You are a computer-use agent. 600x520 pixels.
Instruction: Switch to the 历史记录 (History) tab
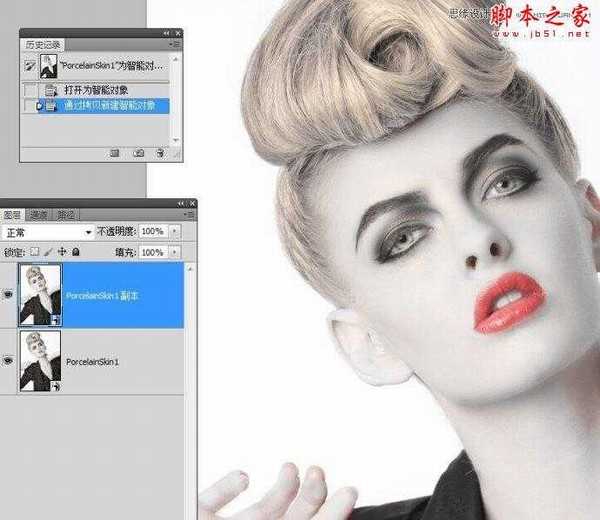click(x=43, y=45)
